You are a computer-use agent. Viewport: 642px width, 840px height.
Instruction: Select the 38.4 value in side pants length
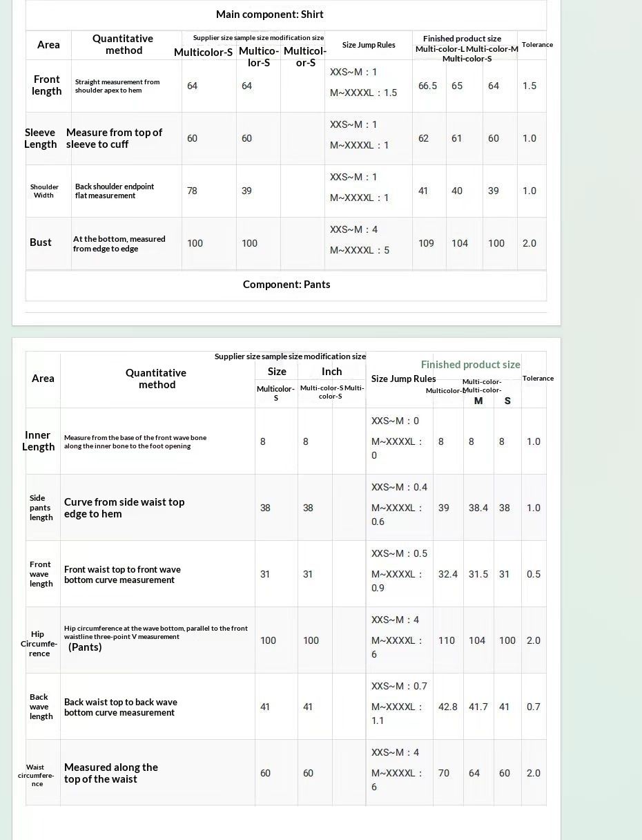(x=478, y=508)
